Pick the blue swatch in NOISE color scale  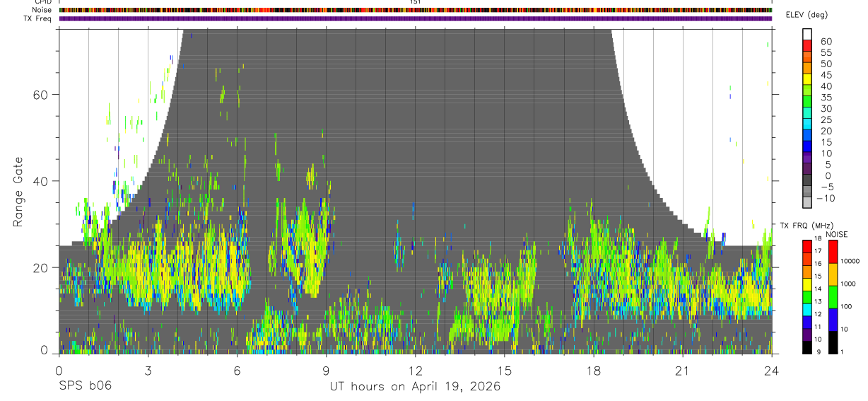pos(833,320)
